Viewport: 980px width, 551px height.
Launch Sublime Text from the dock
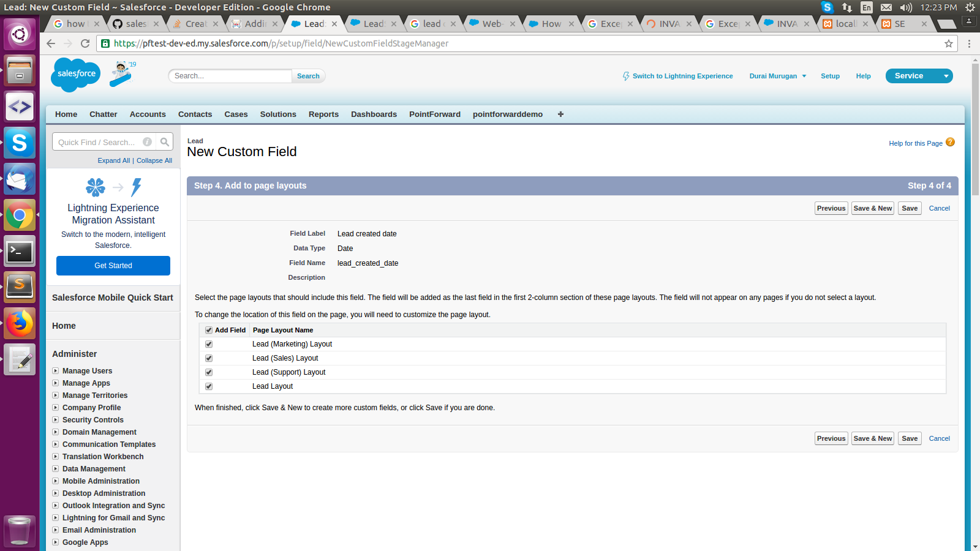coord(20,287)
